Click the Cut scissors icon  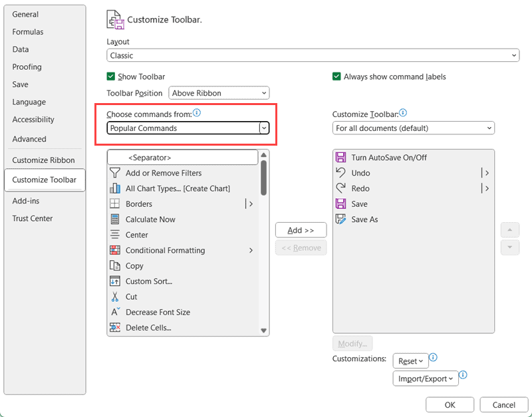pyautogui.click(x=114, y=297)
